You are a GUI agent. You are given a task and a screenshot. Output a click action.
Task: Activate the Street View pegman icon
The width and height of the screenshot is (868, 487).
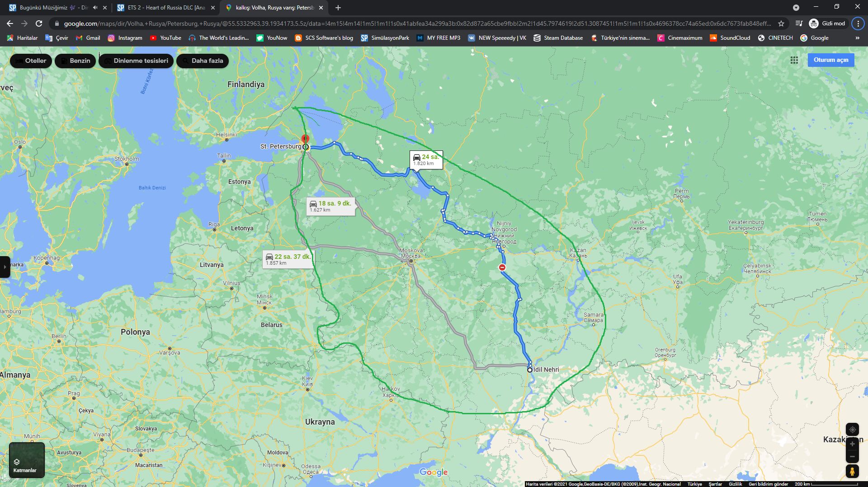[852, 471]
